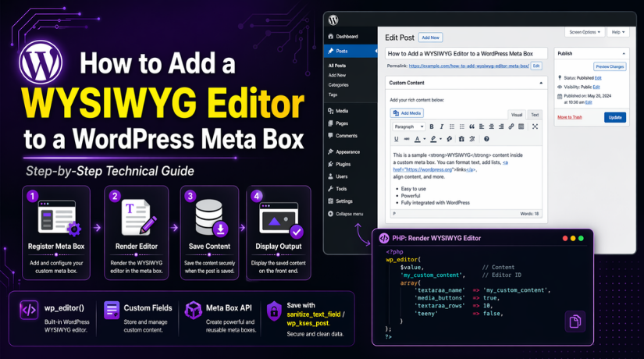
Task: Insert a bulleted list in the editor
Action: pos(452,126)
